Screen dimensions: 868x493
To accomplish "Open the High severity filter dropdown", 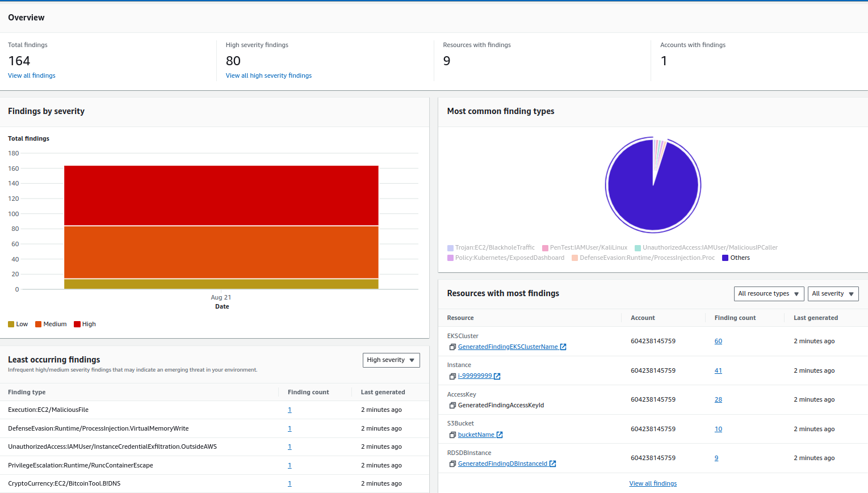I will coord(391,360).
